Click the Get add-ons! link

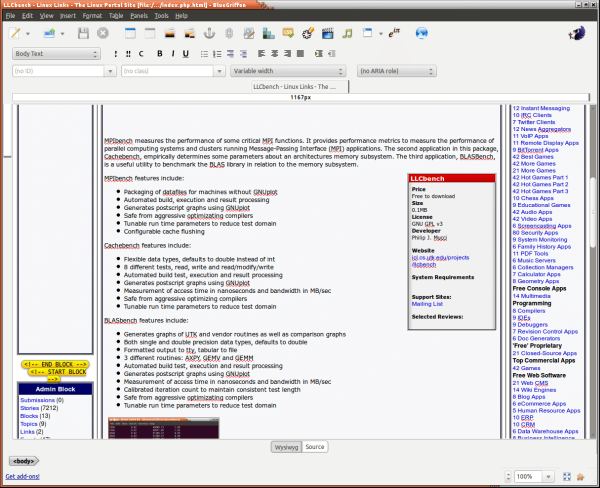pos(22,477)
